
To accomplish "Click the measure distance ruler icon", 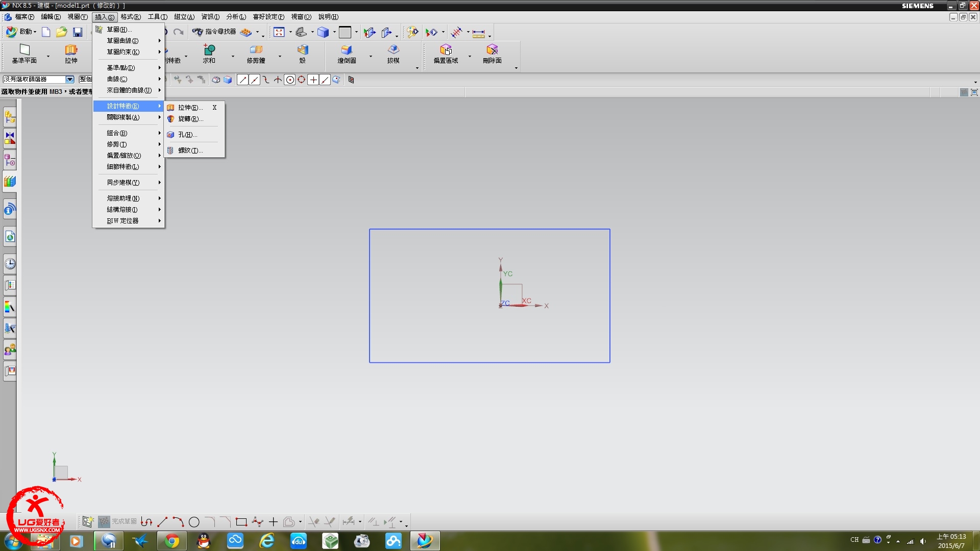I will click(x=478, y=33).
